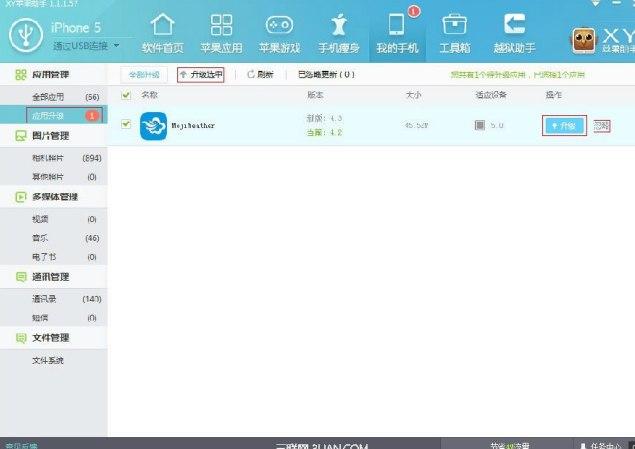635x449 pixels.
Task: Click the red notification badge on 我的手机
Action: (x=413, y=11)
